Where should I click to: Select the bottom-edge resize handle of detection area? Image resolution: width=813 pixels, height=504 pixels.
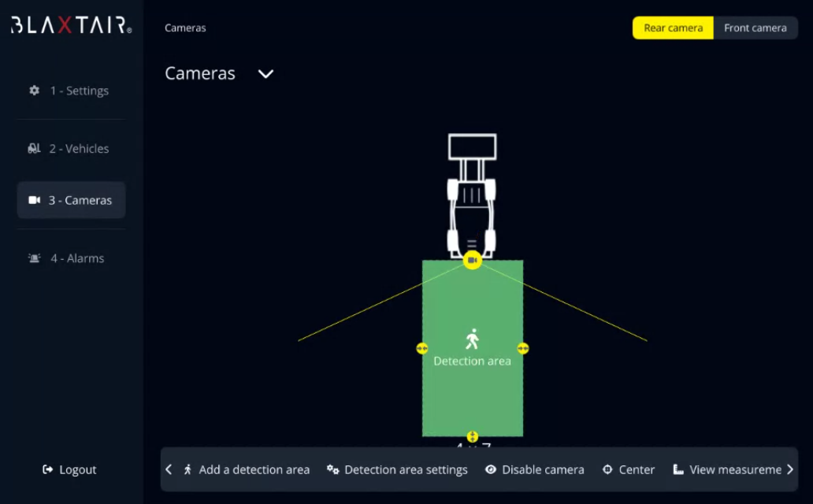[472, 436]
